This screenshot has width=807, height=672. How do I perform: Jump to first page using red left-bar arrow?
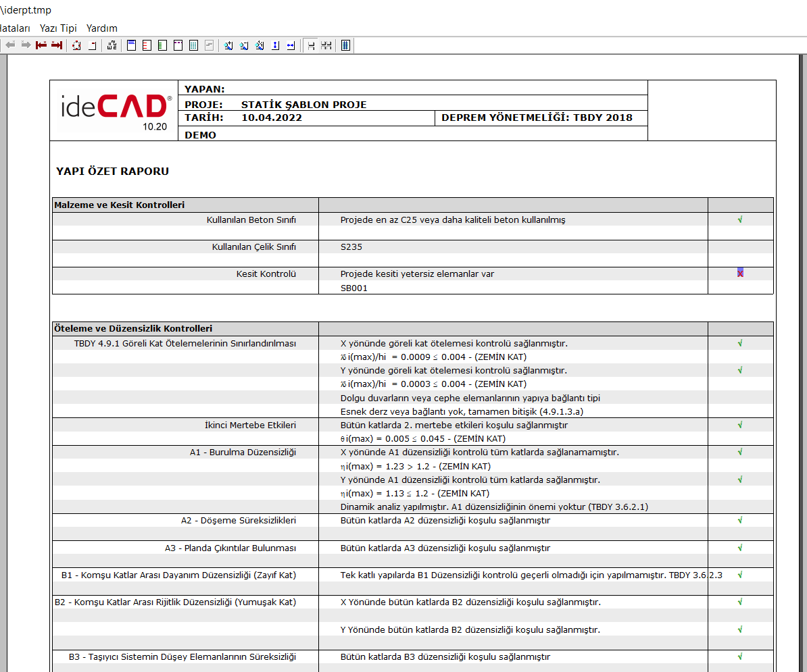tap(41, 45)
